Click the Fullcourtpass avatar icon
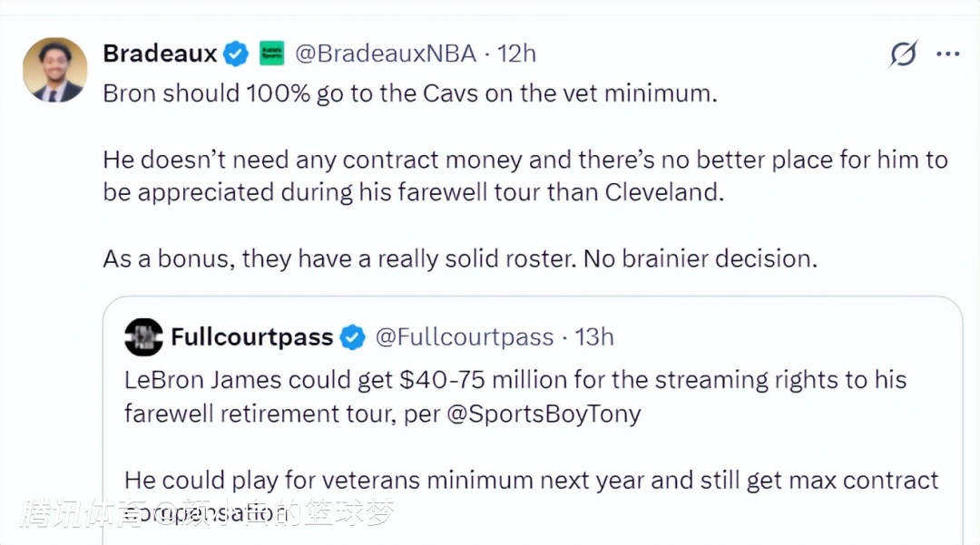The width and height of the screenshot is (980, 545). (x=143, y=337)
